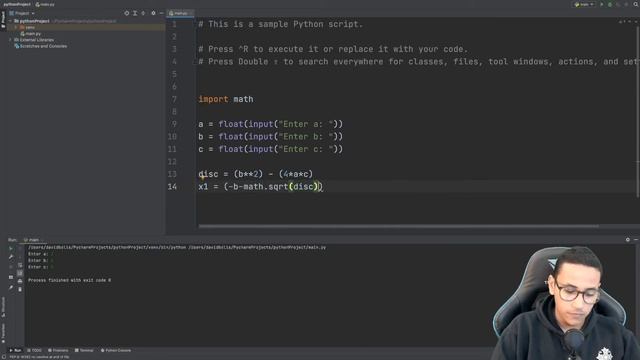The height and width of the screenshot is (360, 640).
Task: Click the locate-file target icon in Project panel
Action: coord(127,13)
